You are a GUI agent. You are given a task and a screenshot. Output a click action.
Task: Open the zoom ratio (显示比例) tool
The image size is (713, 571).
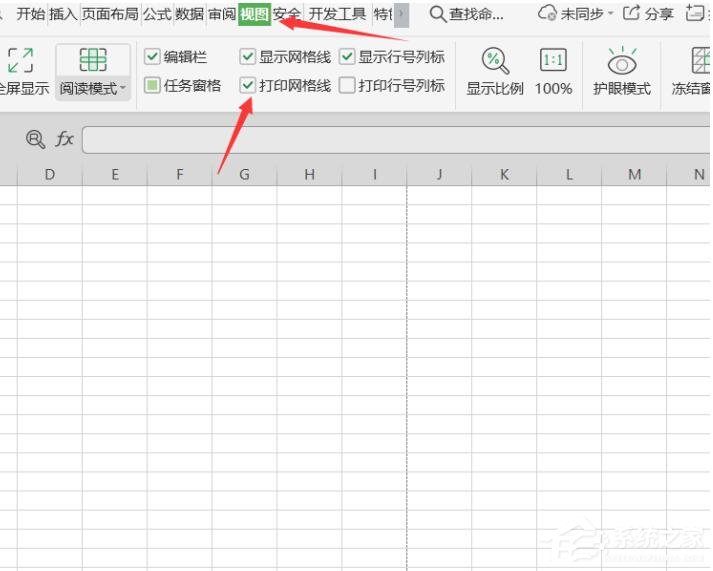[495, 61]
